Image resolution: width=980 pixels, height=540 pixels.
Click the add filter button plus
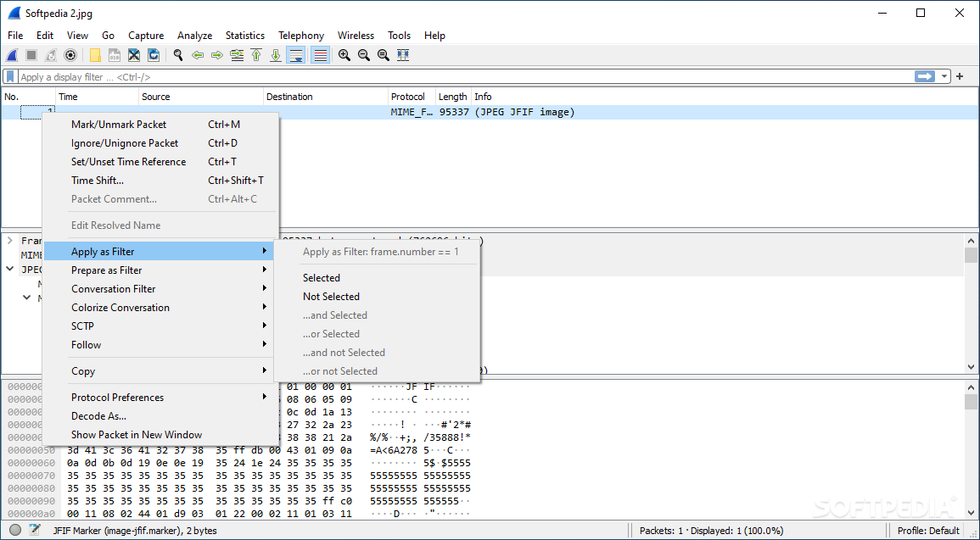(x=960, y=76)
